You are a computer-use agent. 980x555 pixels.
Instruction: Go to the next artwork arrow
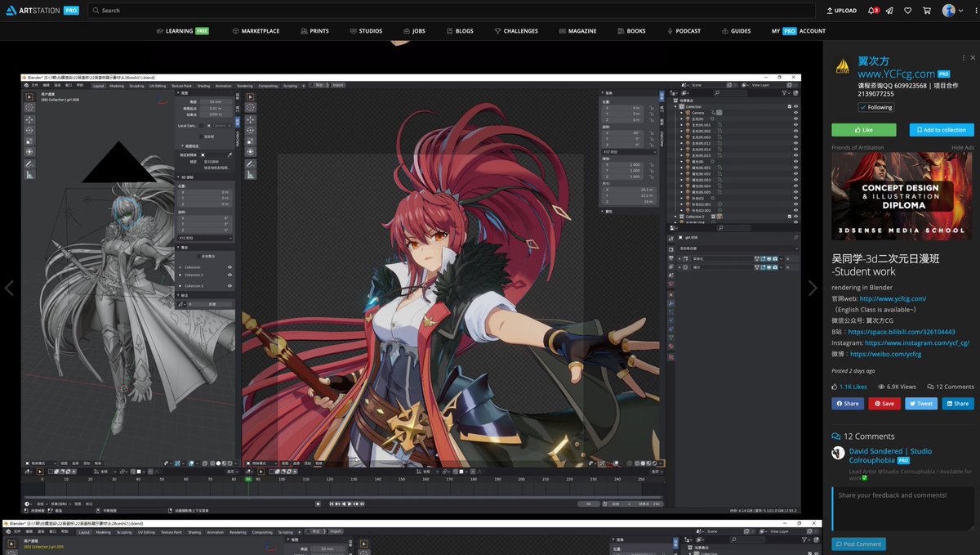point(813,288)
